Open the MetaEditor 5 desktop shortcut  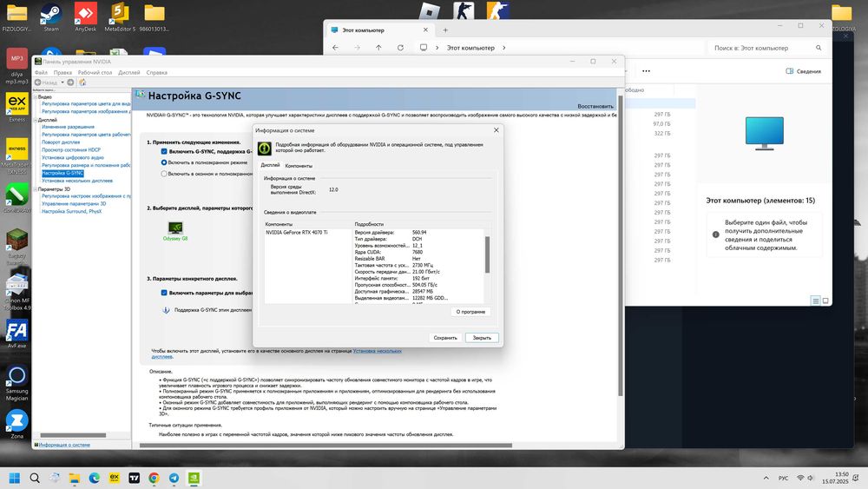pyautogui.click(x=120, y=17)
